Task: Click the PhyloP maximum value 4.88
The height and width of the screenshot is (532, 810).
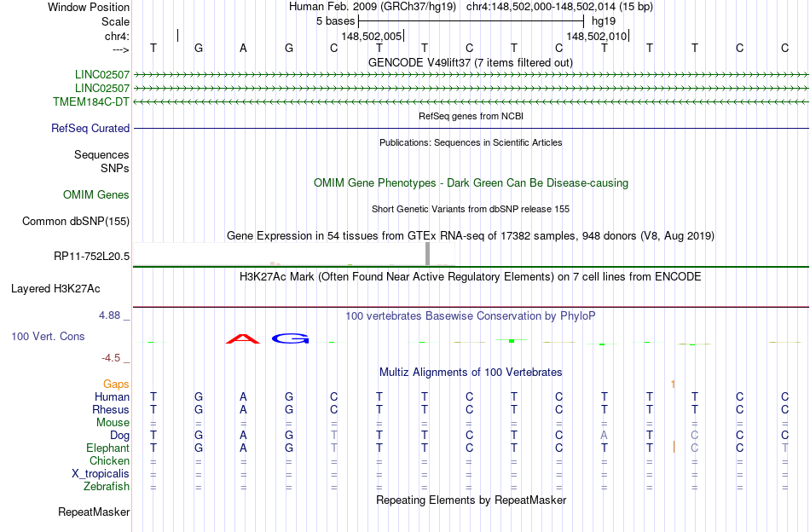Action: [x=109, y=315]
